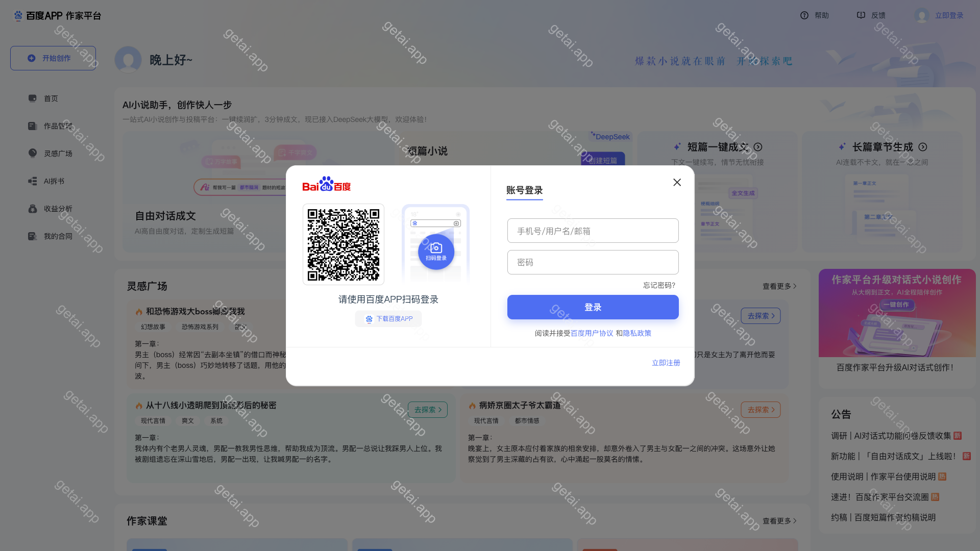This screenshot has width=980, height=551.
Task: Open the 忘记密码? link
Action: click(659, 285)
